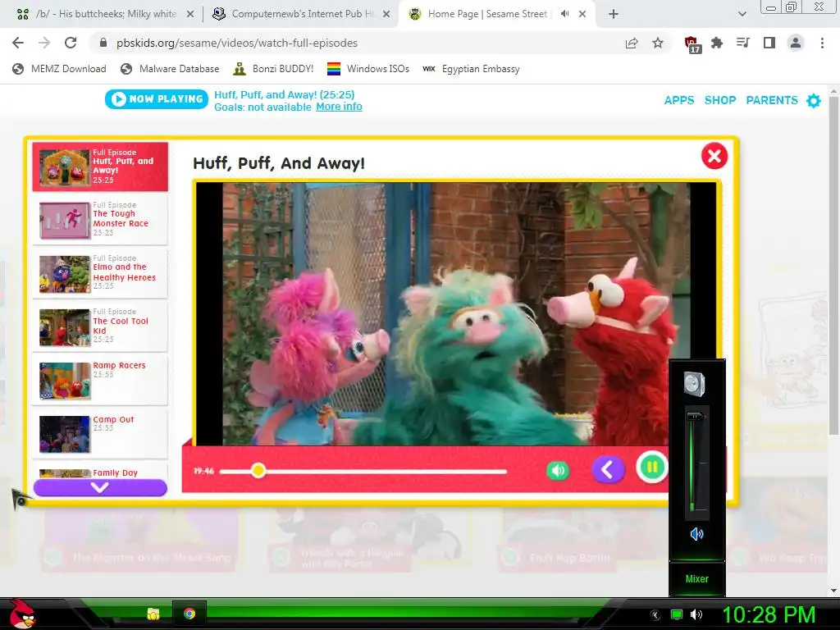This screenshot has height=630, width=840.
Task: Expand the playlist with the purple down chevron
Action: click(x=100, y=487)
